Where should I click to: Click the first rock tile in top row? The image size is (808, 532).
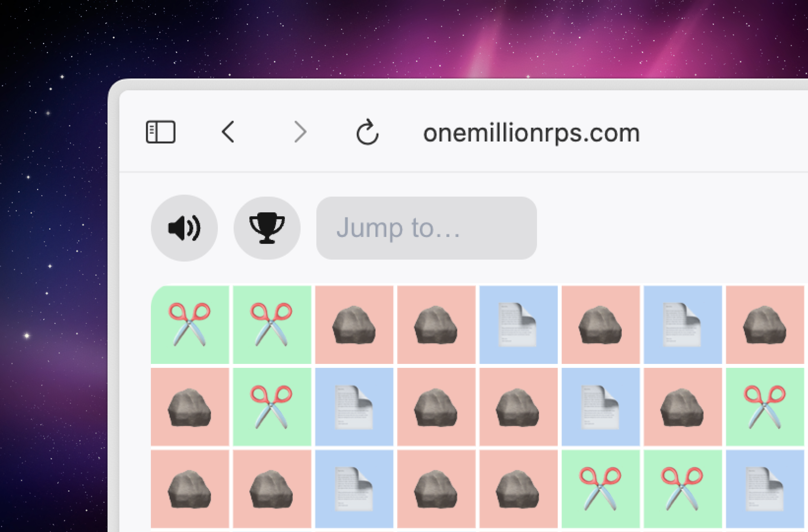click(x=354, y=325)
